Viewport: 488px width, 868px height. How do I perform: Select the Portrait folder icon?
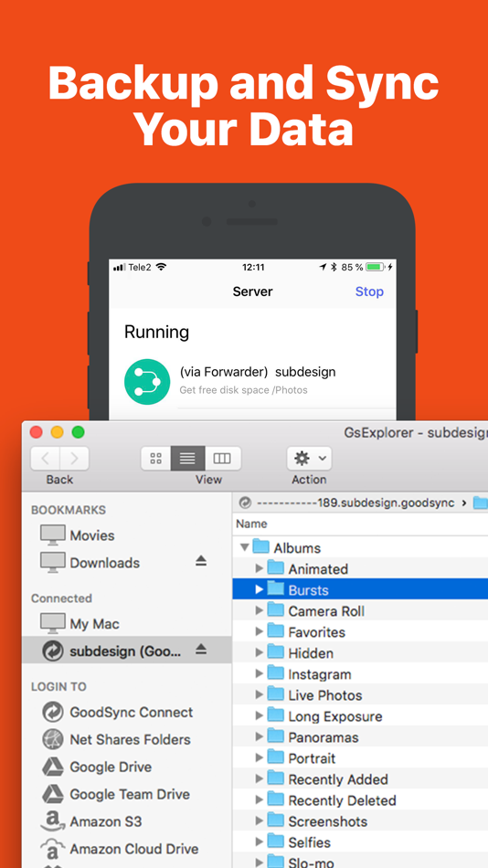pos(275,757)
